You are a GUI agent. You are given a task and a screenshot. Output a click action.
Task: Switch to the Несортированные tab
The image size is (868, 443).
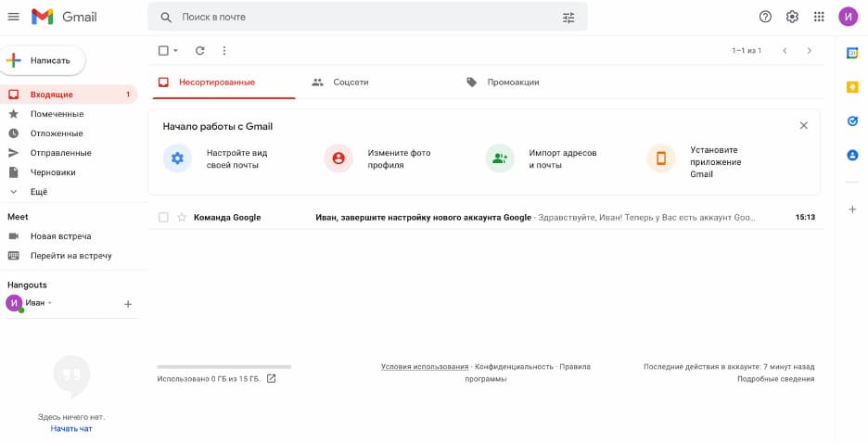click(x=223, y=82)
